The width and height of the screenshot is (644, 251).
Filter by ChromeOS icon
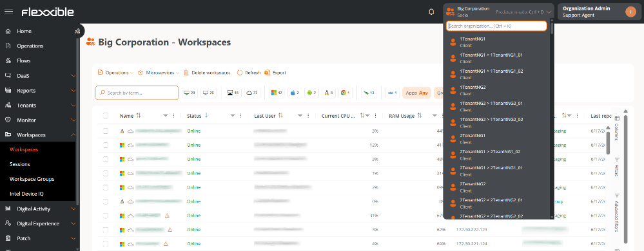346,93
